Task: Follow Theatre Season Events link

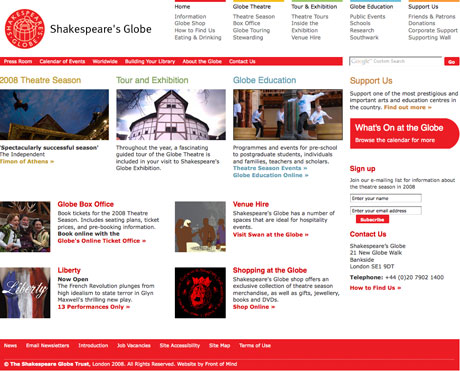Action: (x=270, y=168)
